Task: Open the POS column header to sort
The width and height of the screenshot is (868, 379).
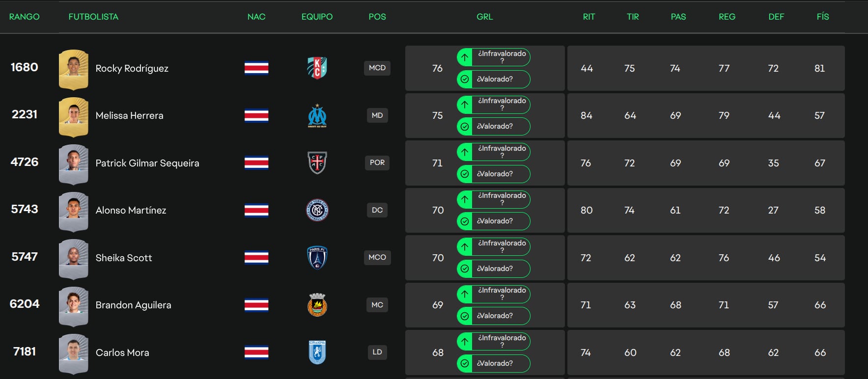Action: 377,16
